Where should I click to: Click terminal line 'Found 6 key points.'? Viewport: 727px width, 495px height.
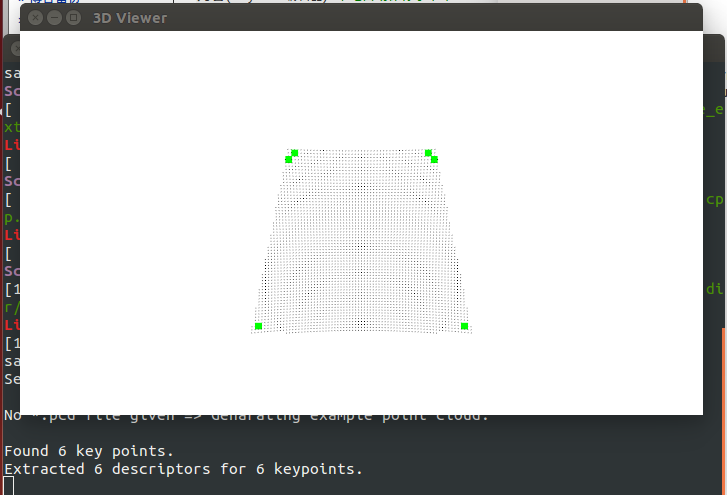point(89,451)
